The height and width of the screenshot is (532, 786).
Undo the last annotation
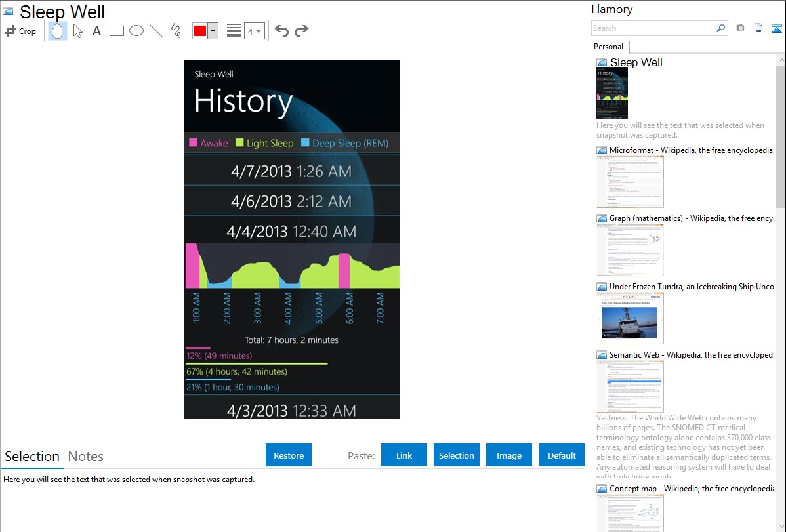coord(281,31)
